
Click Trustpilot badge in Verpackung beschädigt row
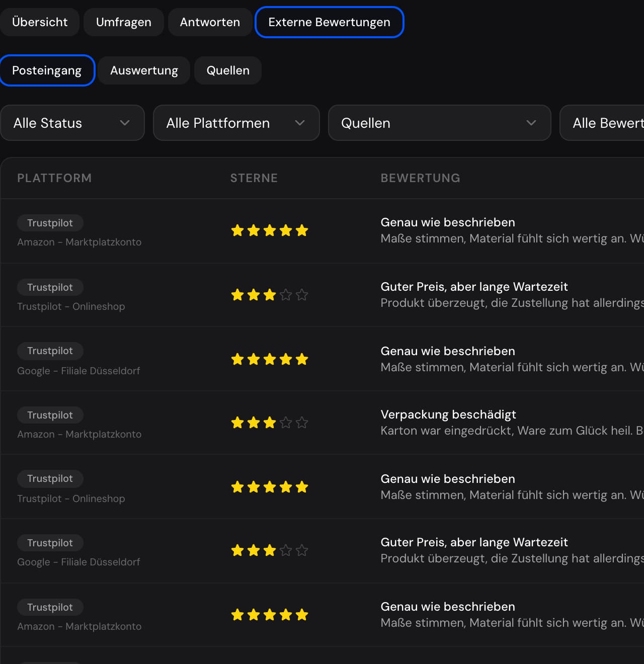[x=50, y=415]
